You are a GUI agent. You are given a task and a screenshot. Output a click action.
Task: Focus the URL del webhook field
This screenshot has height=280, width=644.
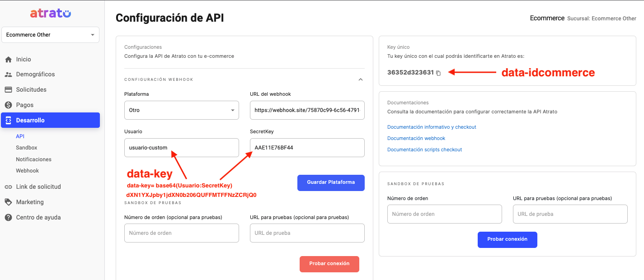pos(307,110)
